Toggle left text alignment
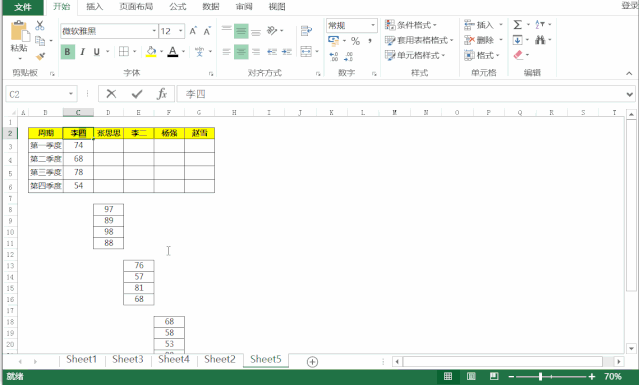The image size is (639, 385). (227, 52)
